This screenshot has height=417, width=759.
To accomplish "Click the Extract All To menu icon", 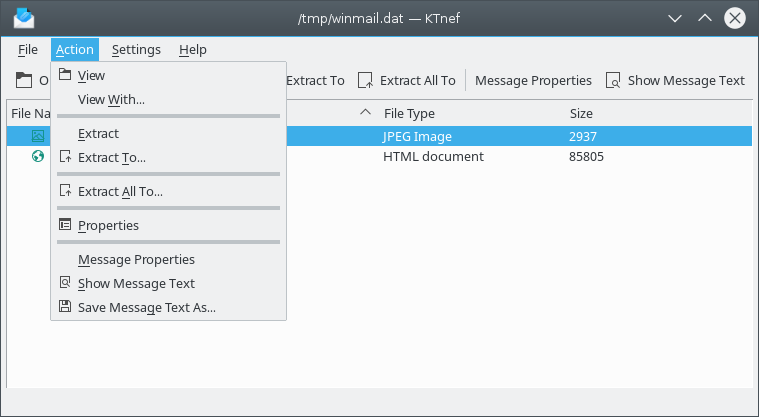I will (x=65, y=191).
